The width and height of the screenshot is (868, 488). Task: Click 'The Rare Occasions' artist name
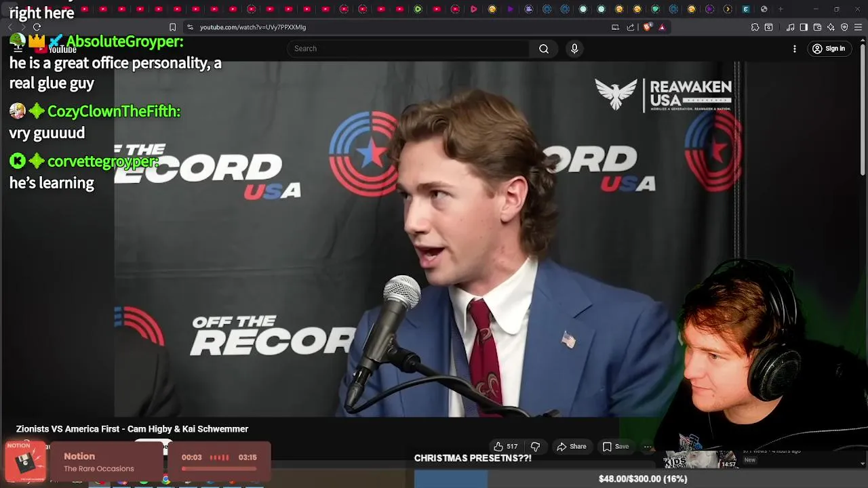tap(99, 468)
